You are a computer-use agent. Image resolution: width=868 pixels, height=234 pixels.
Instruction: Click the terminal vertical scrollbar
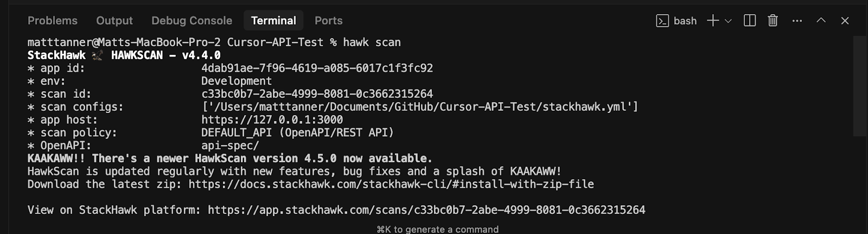coord(860,86)
